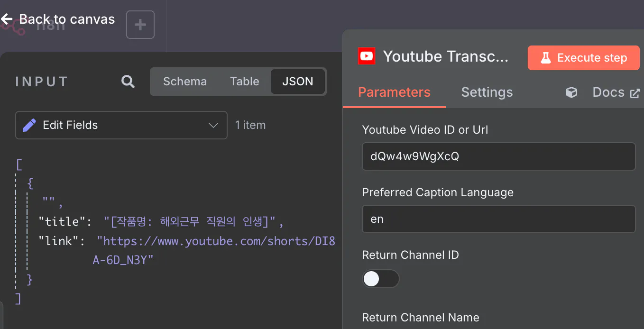
Task: Go back to canvas via text link
Action: pyautogui.click(x=67, y=19)
